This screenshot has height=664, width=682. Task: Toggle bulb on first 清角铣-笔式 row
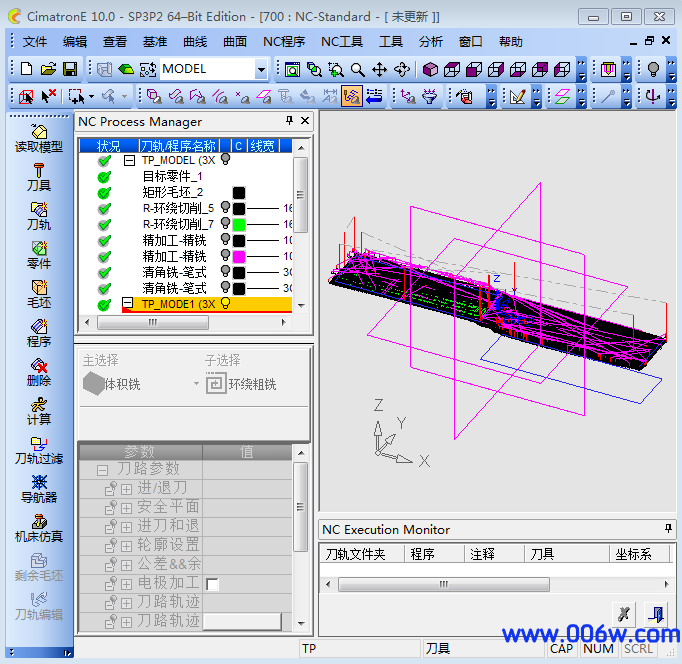pos(225,271)
